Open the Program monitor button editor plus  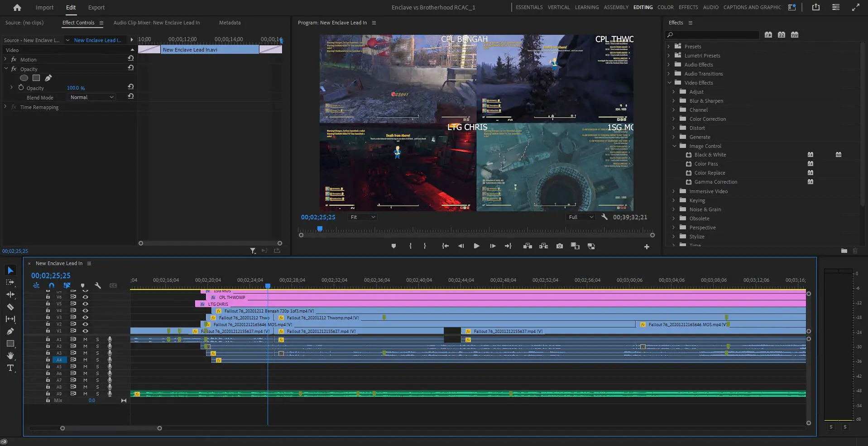647,247
